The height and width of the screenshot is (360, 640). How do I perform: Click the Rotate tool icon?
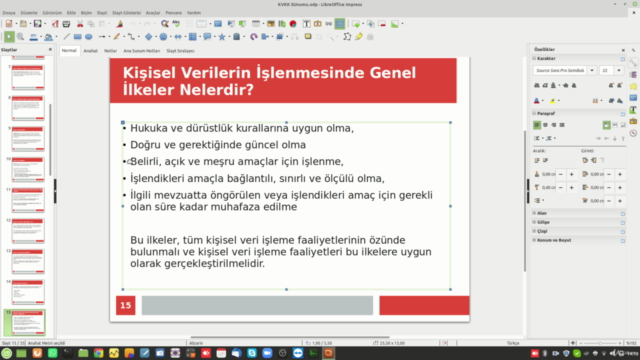pos(253,37)
